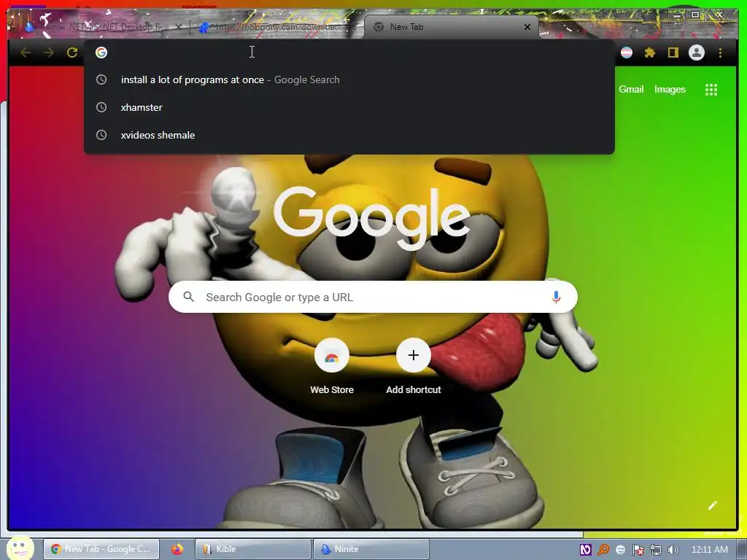The height and width of the screenshot is (560, 747).
Task: Click the Google logo in the address bar
Action: pos(101,52)
